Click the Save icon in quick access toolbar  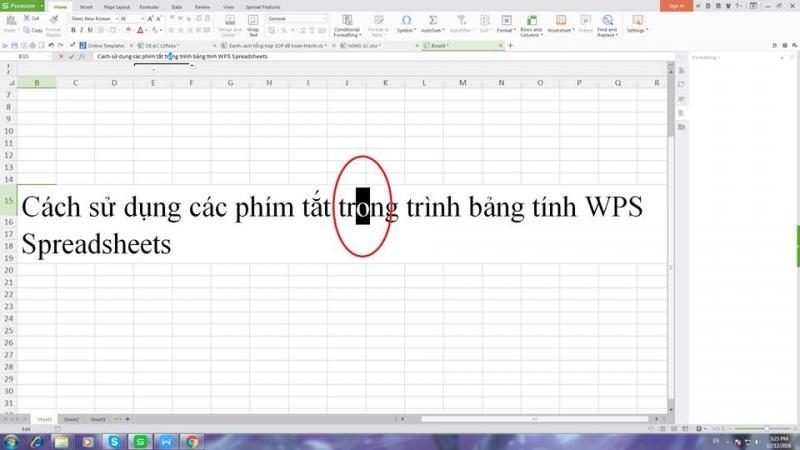[x=14, y=45]
